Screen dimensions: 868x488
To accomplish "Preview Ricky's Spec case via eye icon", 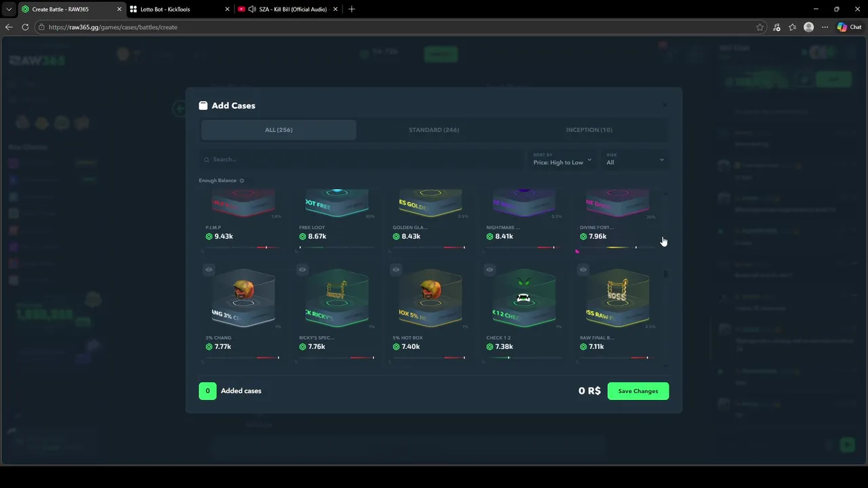I will click(x=302, y=270).
